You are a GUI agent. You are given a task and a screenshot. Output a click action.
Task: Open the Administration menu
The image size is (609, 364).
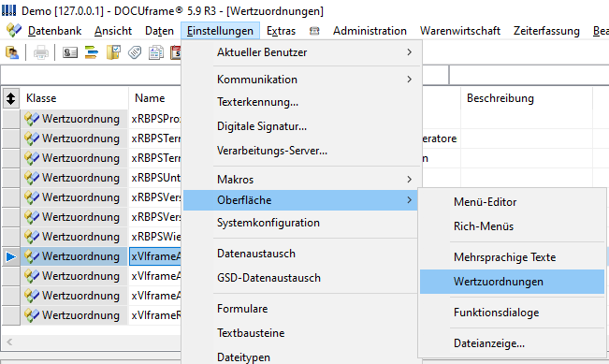tap(370, 31)
